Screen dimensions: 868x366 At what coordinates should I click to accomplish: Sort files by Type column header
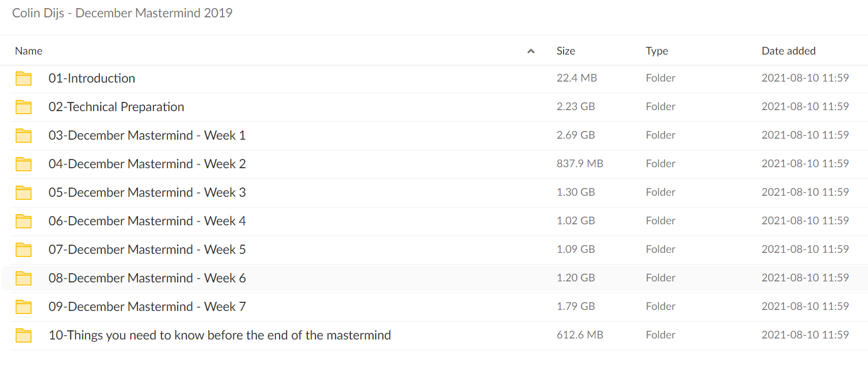click(x=657, y=51)
